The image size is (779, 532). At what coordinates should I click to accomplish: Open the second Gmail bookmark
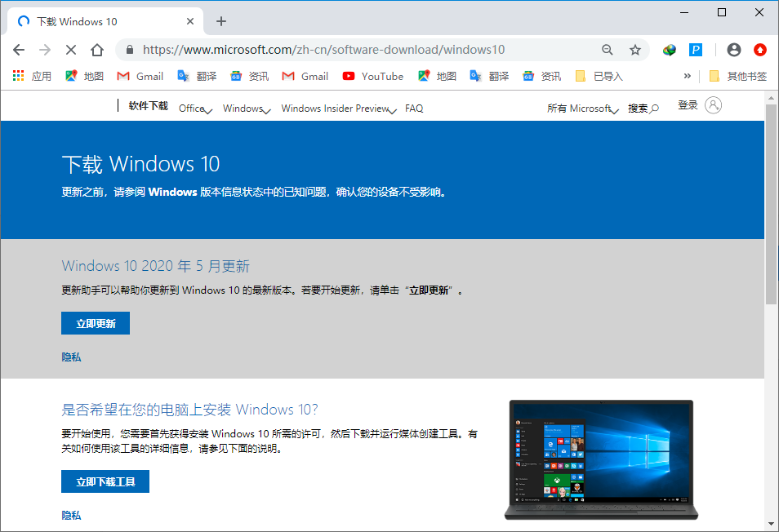click(x=305, y=76)
